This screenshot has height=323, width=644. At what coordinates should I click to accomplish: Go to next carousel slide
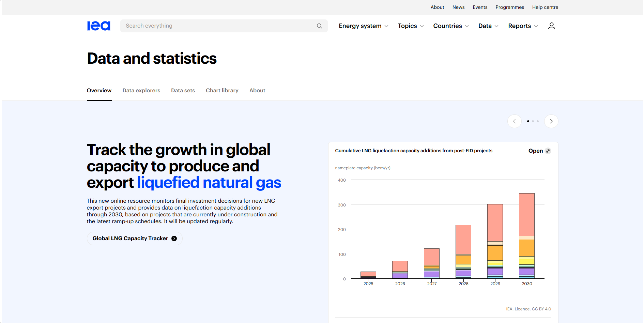[551, 121]
